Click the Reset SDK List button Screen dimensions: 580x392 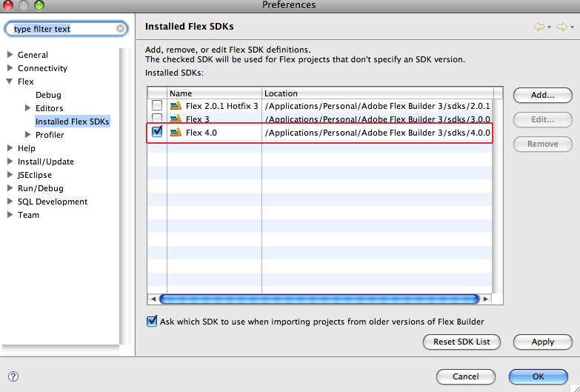(x=461, y=342)
